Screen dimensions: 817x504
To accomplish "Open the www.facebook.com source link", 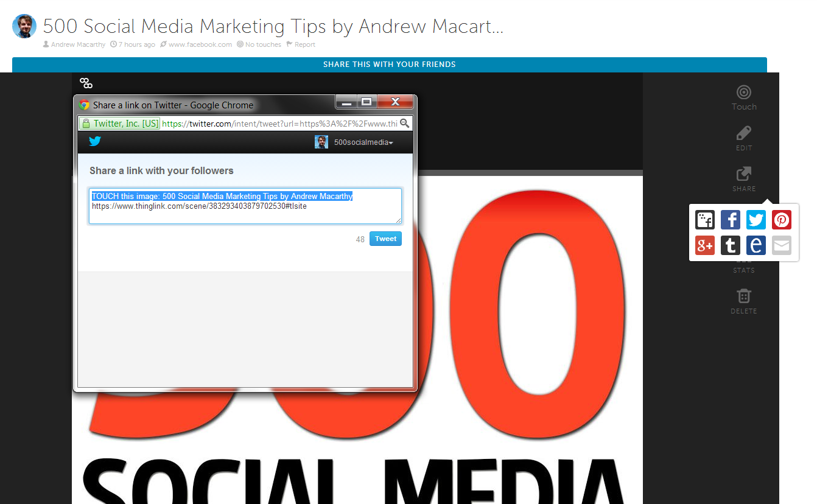I will point(200,44).
